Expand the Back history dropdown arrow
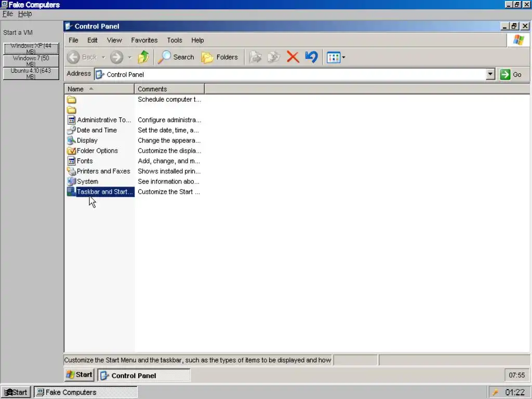 point(103,57)
